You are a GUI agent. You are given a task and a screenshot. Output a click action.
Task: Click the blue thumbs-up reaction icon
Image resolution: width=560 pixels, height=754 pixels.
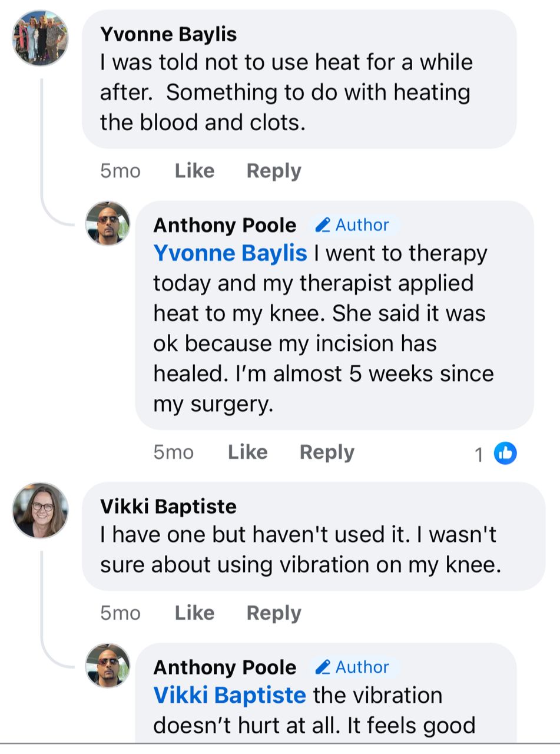pyautogui.click(x=505, y=453)
